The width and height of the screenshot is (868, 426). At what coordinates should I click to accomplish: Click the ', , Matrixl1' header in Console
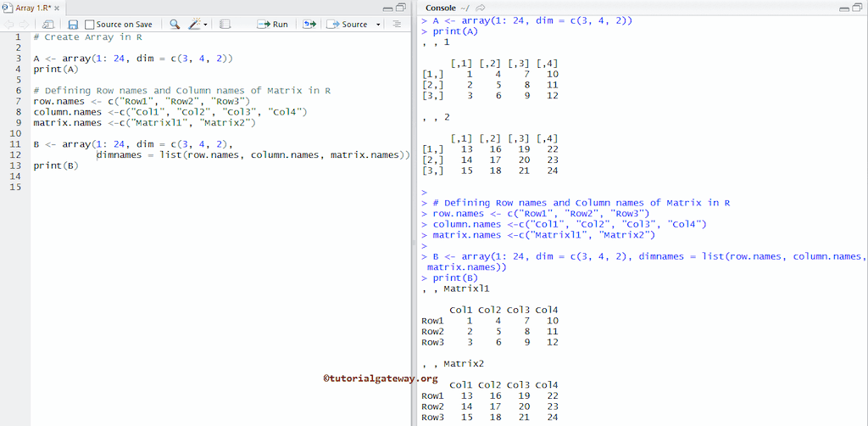tap(455, 289)
